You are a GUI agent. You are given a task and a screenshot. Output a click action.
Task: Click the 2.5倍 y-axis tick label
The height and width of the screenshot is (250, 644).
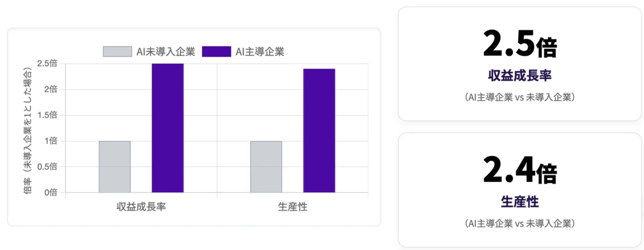click(47, 64)
